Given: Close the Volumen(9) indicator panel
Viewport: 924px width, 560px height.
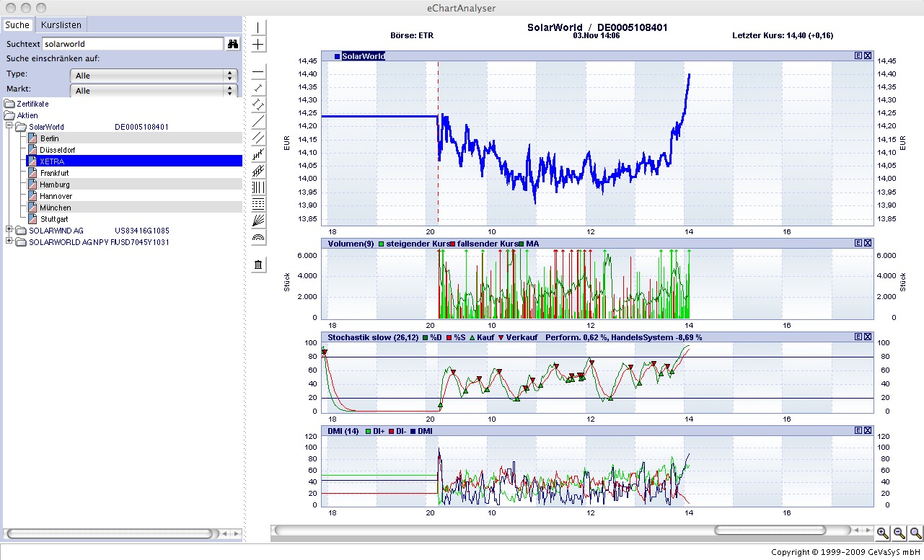Looking at the screenshot, I should [x=868, y=244].
